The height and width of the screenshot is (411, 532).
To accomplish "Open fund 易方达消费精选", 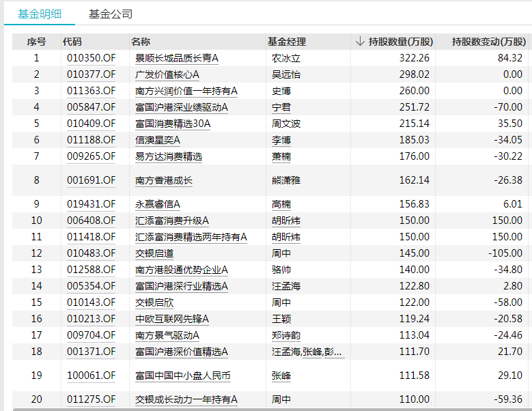I will click(x=168, y=156).
